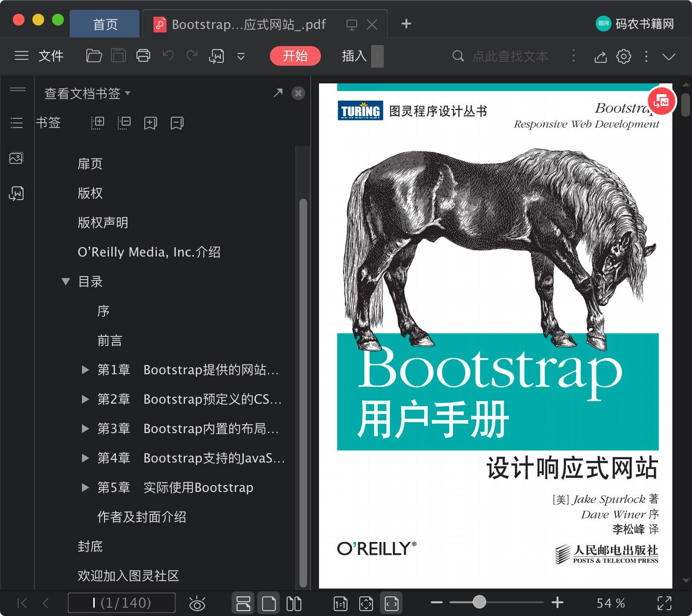Click the sidebar convert document icon
692x616 pixels.
[16, 194]
